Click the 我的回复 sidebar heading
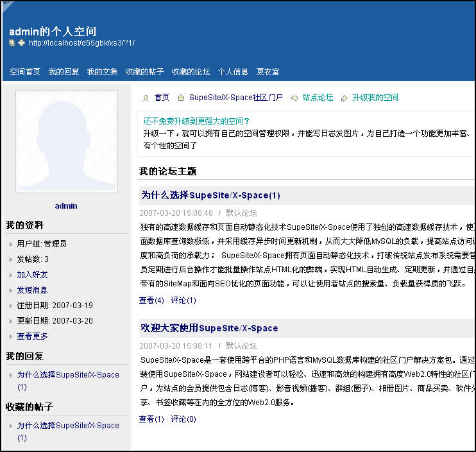The image size is (476, 452). (x=24, y=356)
